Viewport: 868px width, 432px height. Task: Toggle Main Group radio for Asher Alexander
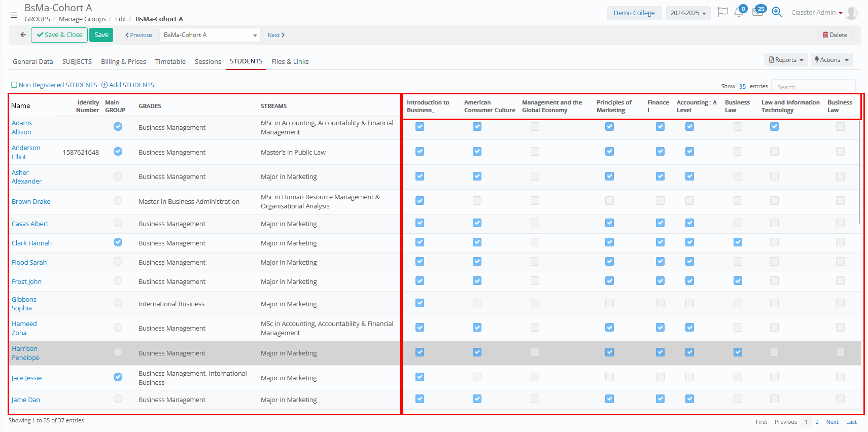point(118,176)
